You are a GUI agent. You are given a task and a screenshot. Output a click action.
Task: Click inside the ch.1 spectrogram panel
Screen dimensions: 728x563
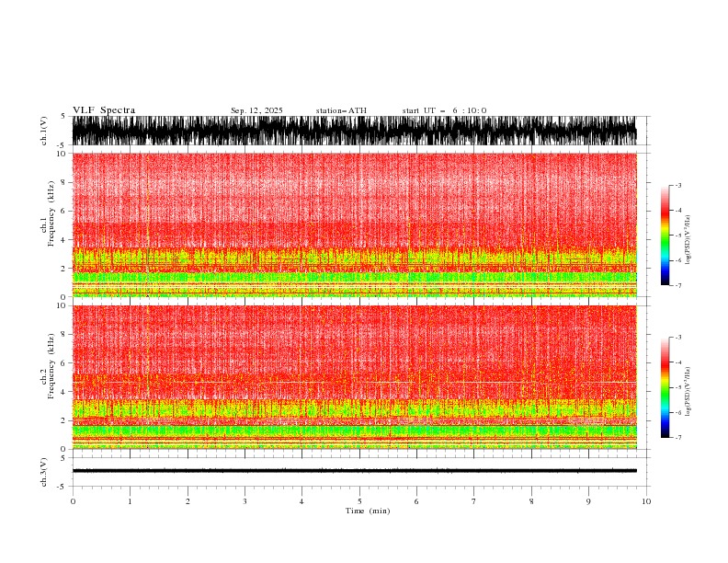click(x=354, y=224)
